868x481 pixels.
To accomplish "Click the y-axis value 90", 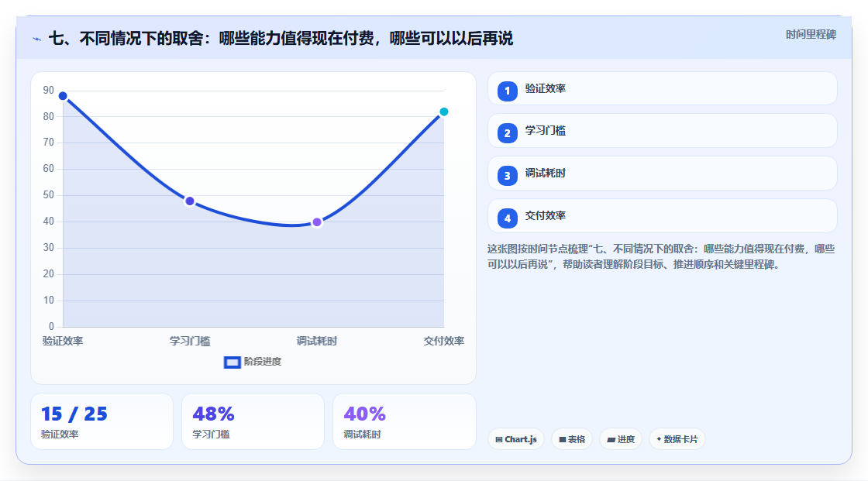I will click(49, 90).
